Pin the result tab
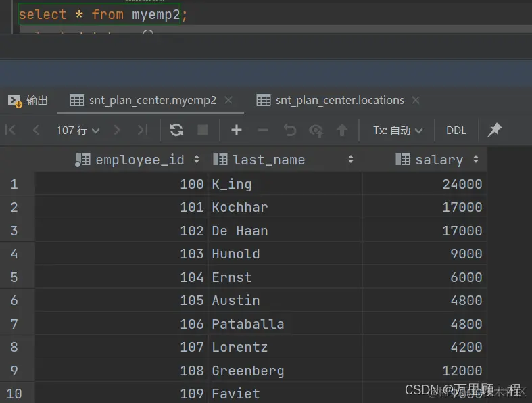 point(495,130)
